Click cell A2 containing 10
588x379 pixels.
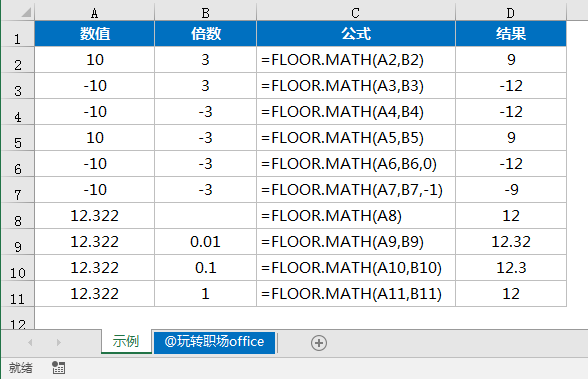coord(94,60)
